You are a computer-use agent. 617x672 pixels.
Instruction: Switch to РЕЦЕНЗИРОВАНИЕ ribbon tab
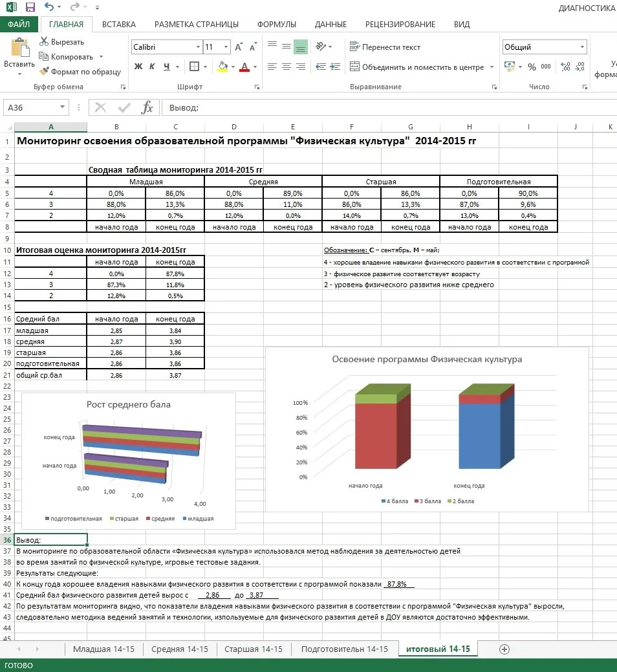pyautogui.click(x=400, y=25)
